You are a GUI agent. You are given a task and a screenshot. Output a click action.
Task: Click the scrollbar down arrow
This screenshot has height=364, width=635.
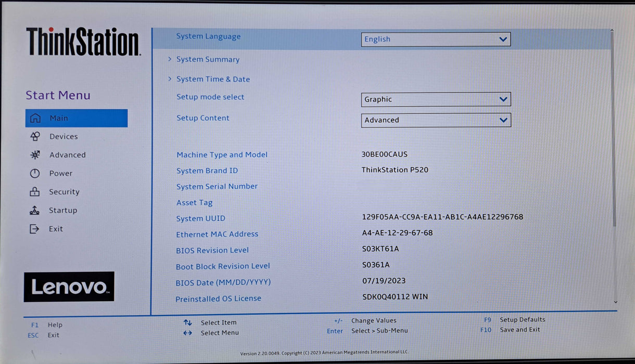click(616, 302)
